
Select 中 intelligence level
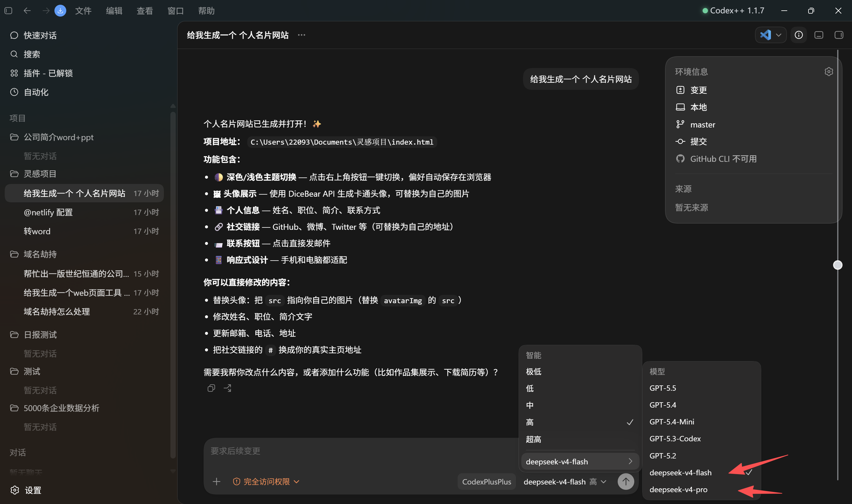580,405
